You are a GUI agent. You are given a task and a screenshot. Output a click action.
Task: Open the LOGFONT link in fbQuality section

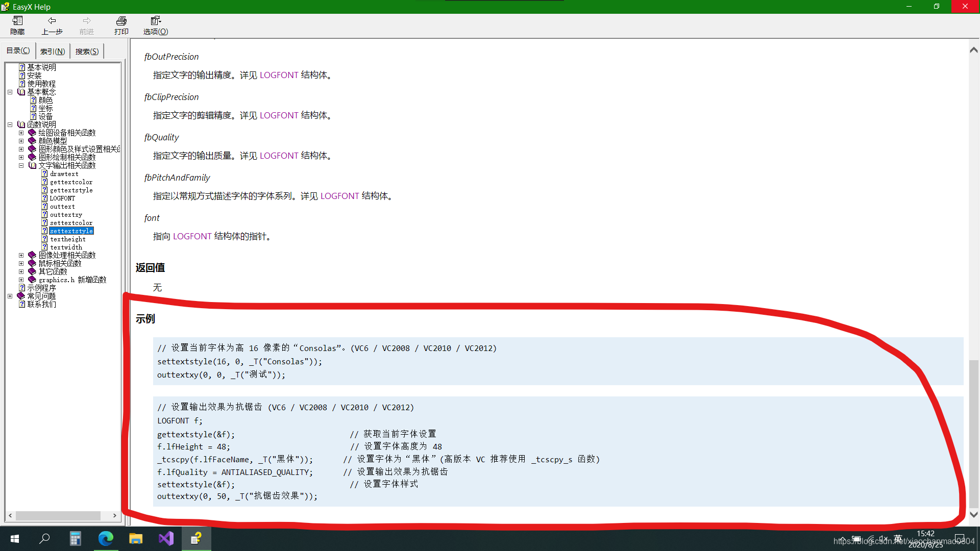click(x=279, y=156)
